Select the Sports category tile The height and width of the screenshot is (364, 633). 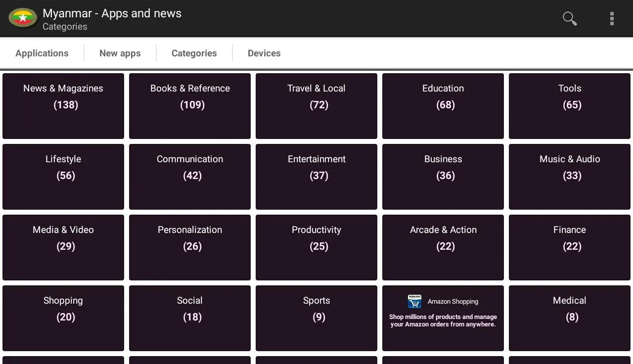click(316, 318)
